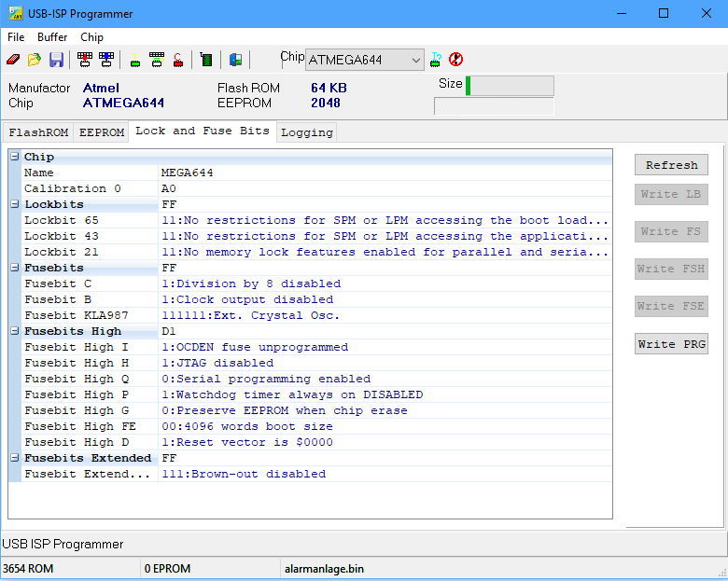
Task: Click the chip icon with blue arrow
Action: (x=106, y=60)
